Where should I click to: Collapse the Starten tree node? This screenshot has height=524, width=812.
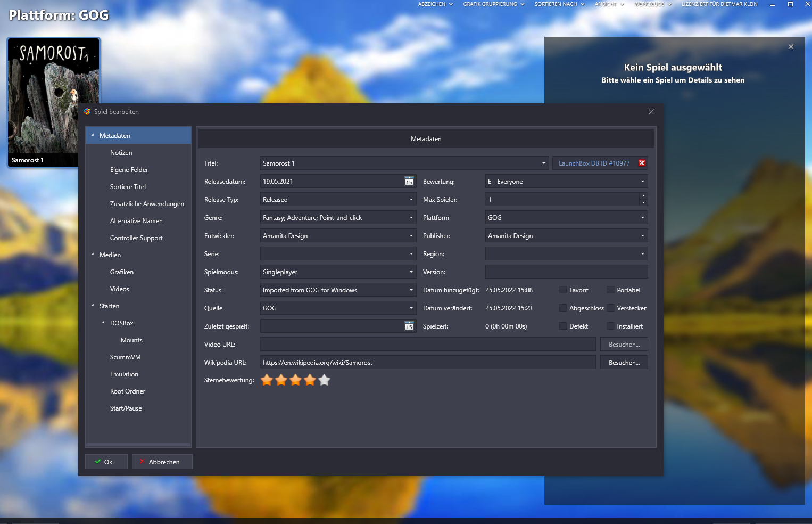tap(93, 306)
